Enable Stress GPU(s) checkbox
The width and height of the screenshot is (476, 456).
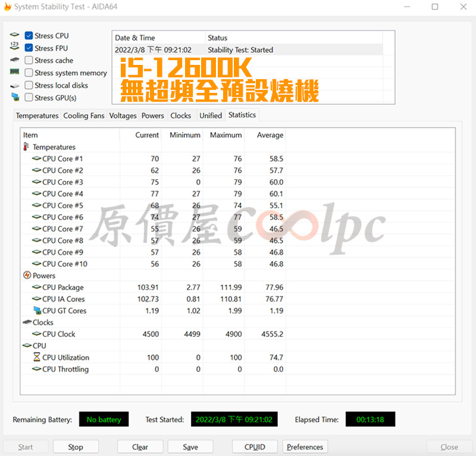[x=29, y=98]
